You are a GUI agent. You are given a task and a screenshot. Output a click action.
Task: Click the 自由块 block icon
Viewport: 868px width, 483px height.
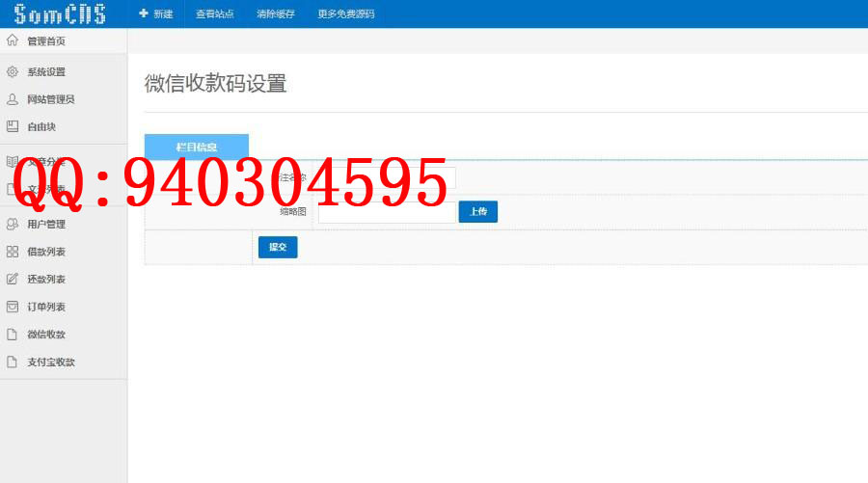tap(13, 126)
